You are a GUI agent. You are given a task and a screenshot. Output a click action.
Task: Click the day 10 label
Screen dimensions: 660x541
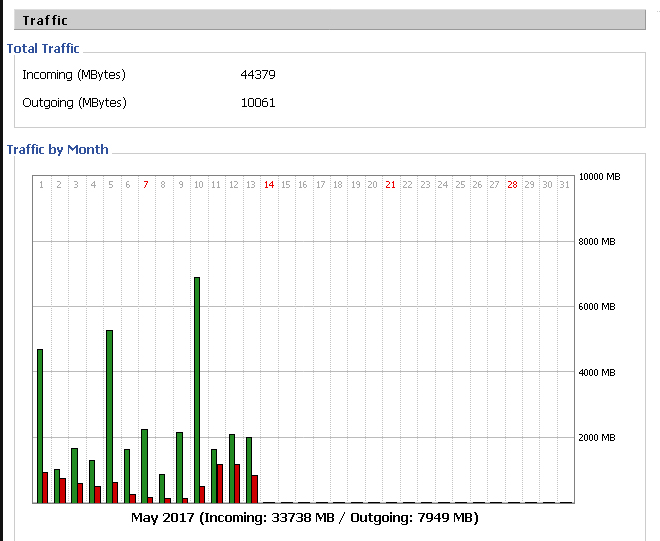point(199,185)
